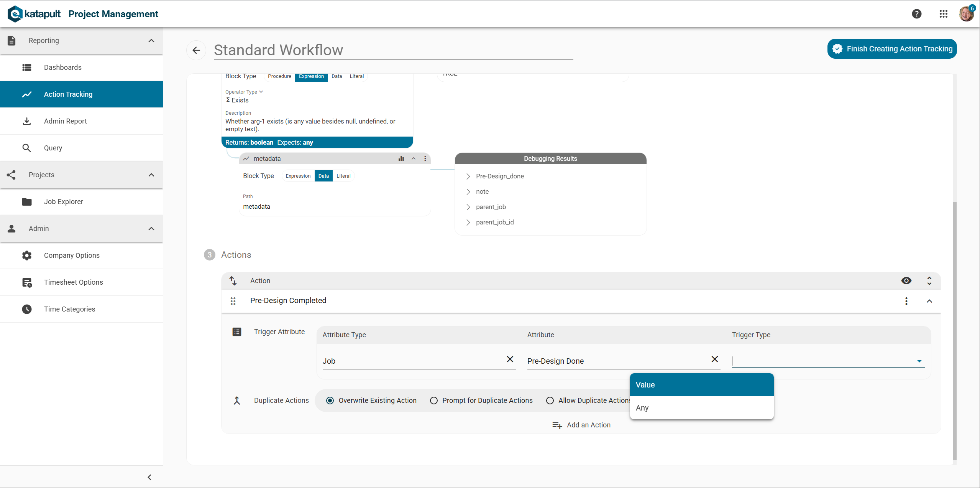Clear the Job attribute type field

pyautogui.click(x=510, y=359)
